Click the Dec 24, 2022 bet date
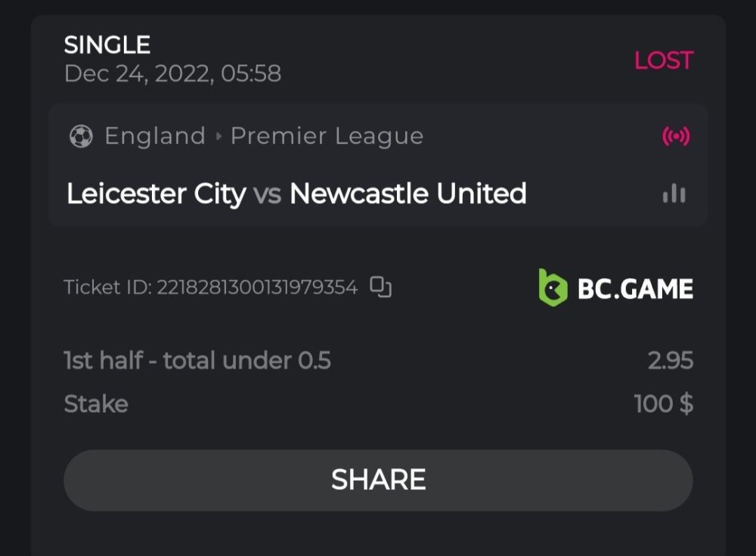Viewport: 756px width, 556px height. point(172,73)
